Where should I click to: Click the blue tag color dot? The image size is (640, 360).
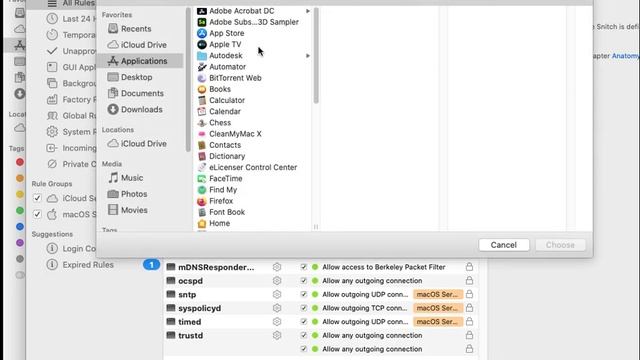pos(20,227)
